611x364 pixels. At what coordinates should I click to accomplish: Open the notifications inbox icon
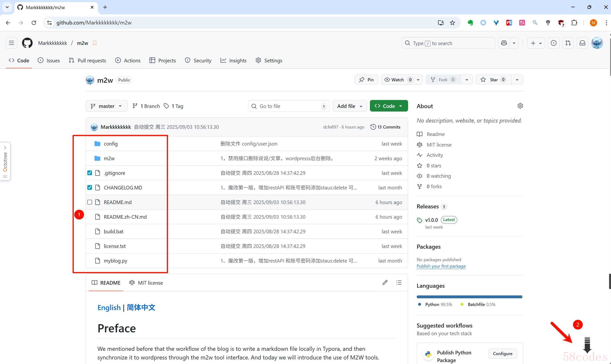(582, 43)
